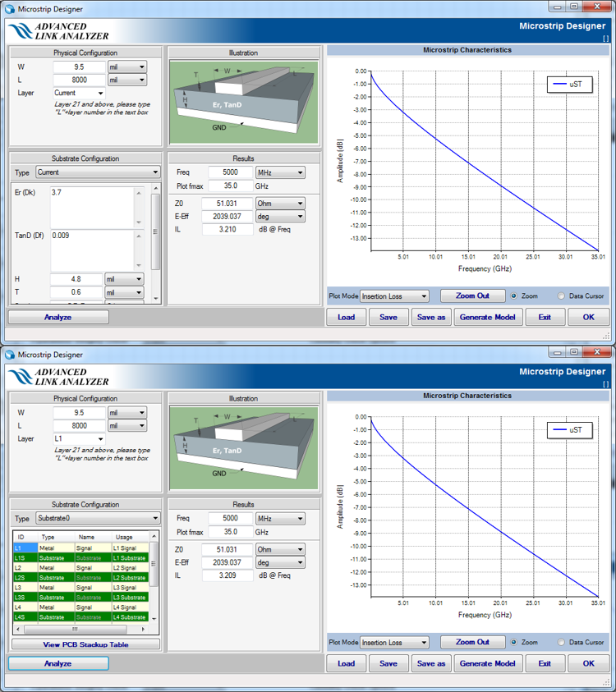Image resolution: width=616 pixels, height=692 pixels.
Task: Click uST legend in top chart
Action: pyautogui.click(x=570, y=84)
